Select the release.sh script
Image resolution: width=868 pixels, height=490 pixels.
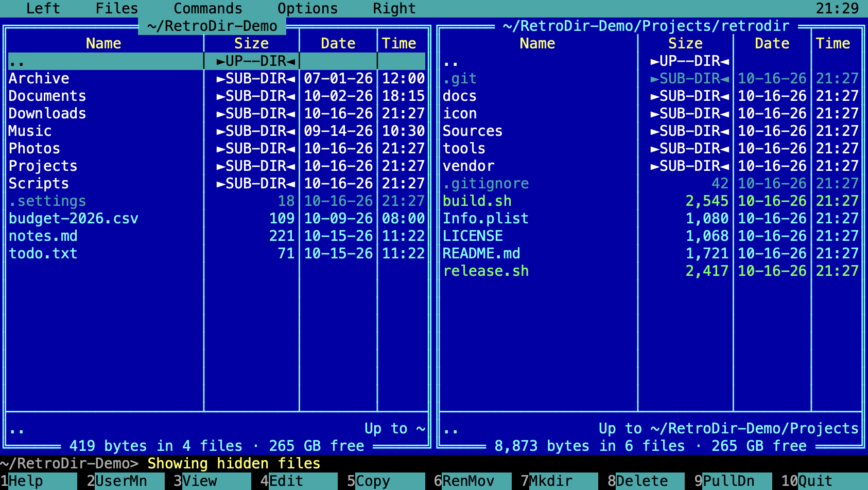click(x=651, y=271)
